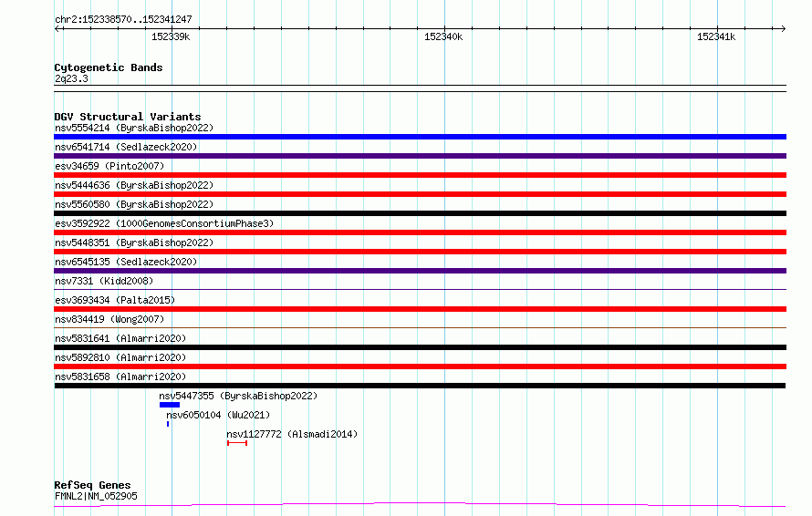
Task: Select the magenta FMNL2 gene track line
Action: [x=420, y=505]
